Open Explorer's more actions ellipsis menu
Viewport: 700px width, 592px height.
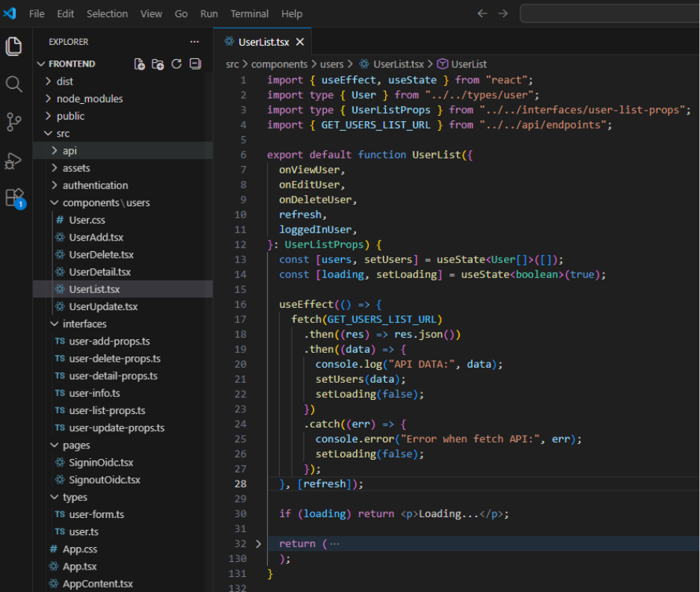[194, 43]
